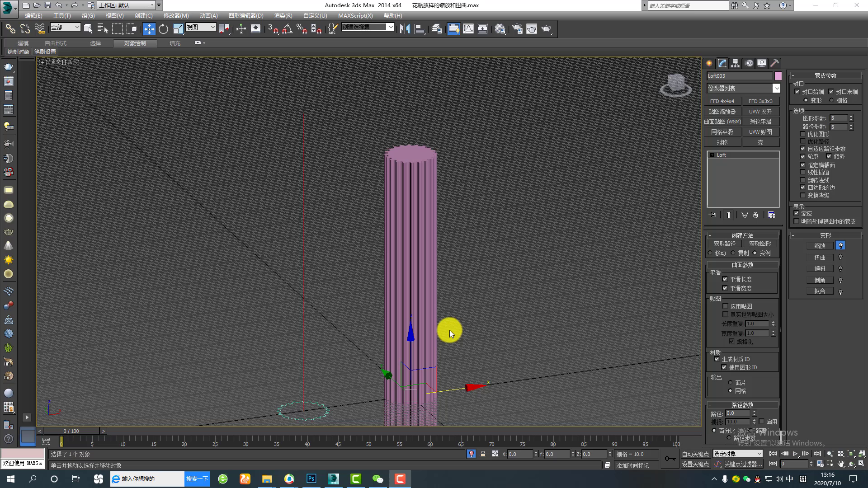868x488 pixels.
Task: Click the Play Animation button
Action: tap(795, 454)
